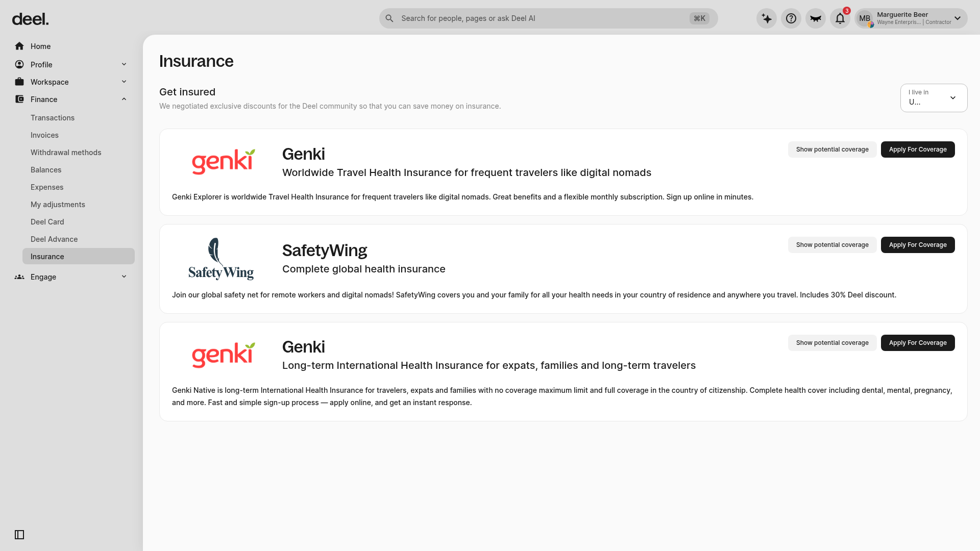Click SafetyWing 30% Deel discount paragraph
Viewport: 980px width, 551px height.
[534, 295]
